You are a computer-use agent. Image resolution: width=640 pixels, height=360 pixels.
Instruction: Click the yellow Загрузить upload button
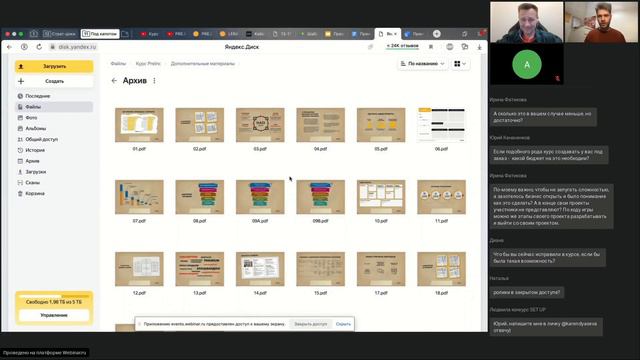click(54, 66)
